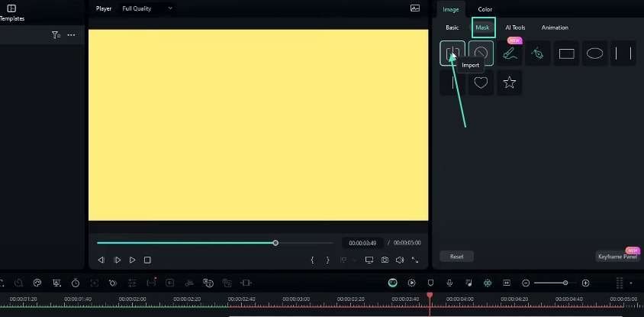The height and width of the screenshot is (317, 644).
Task: Click the player progress bar handle
Action: 275,243
